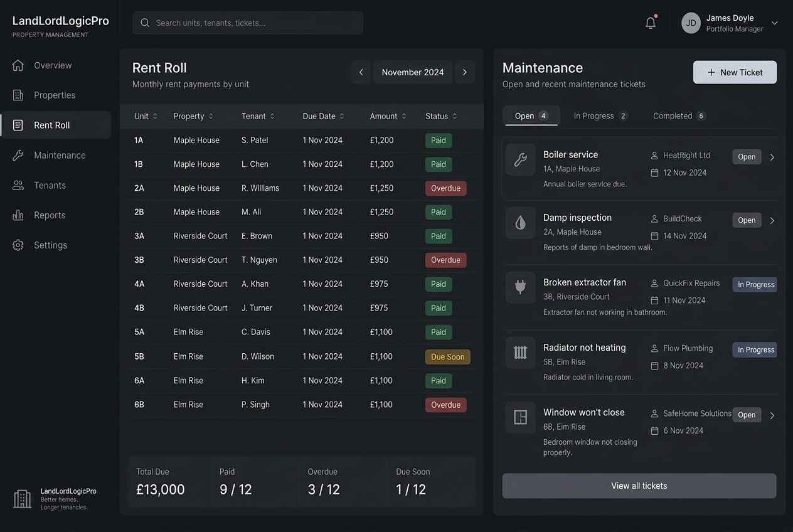Click the Reports bar chart icon

(x=18, y=215)
